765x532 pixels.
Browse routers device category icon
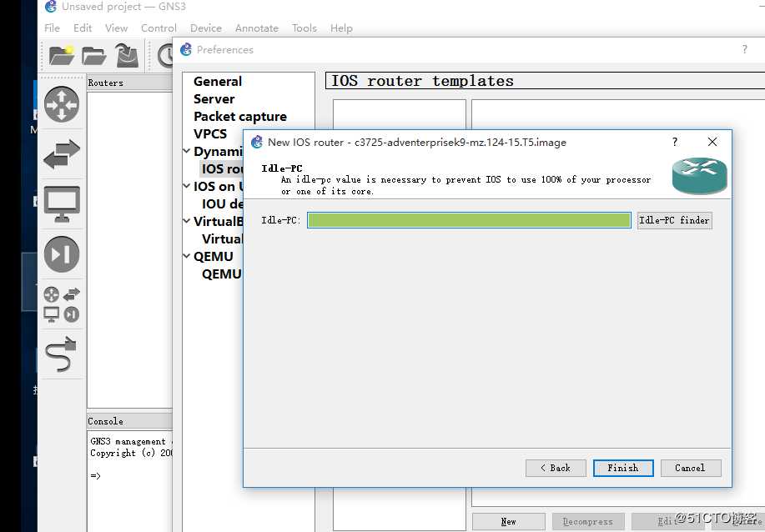[62, 104]
